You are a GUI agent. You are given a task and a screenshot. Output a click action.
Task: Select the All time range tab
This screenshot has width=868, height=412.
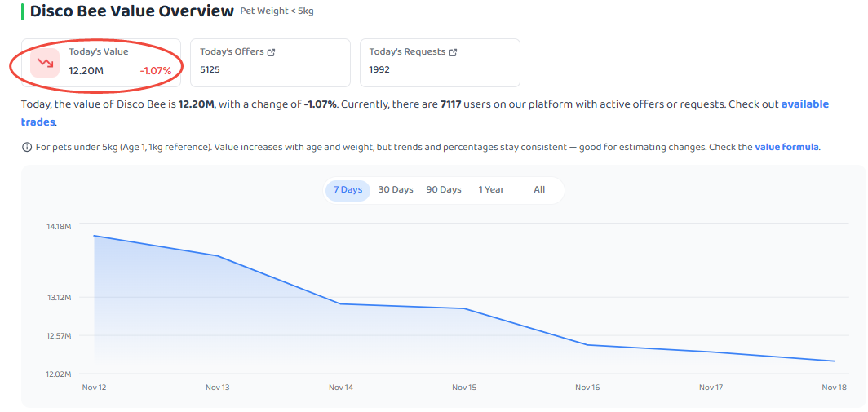539,189
